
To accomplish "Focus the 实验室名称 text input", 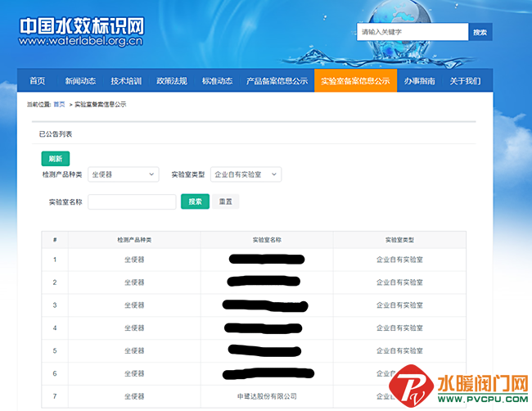I will pos(132,201).
